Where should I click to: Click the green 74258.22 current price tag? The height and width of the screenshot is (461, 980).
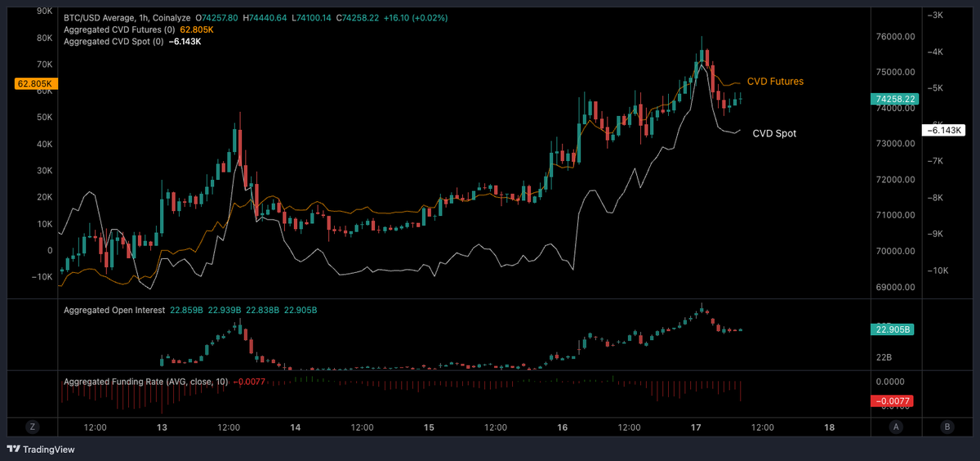pyautogui.click(x=895, y=99)
